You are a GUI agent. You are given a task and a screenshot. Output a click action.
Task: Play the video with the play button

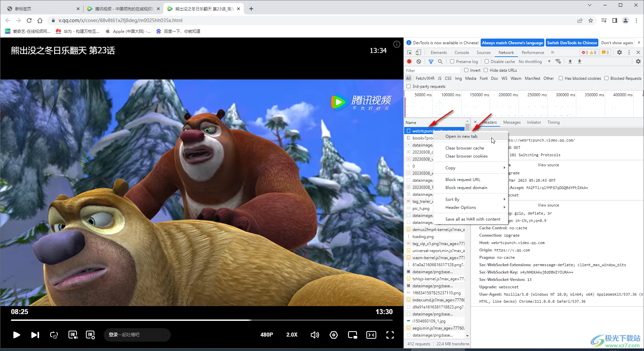point(16,335)
